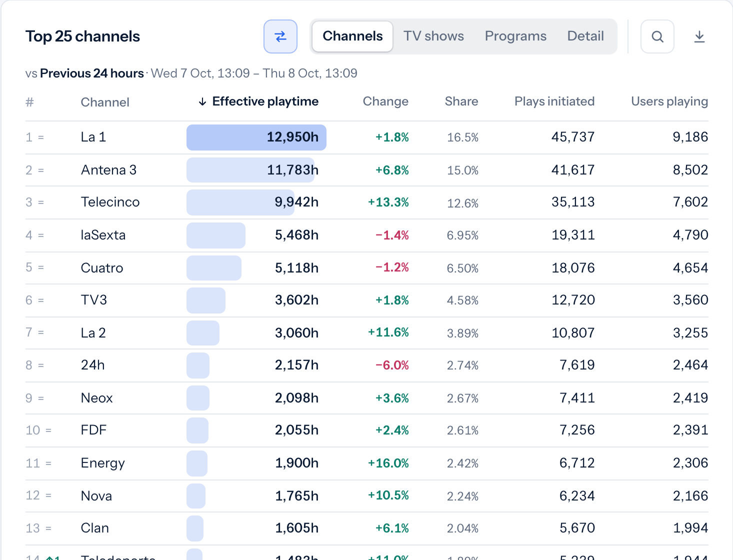Sort by Change column header
Viewport: 733px width, 560px height.
coord(385,101)
